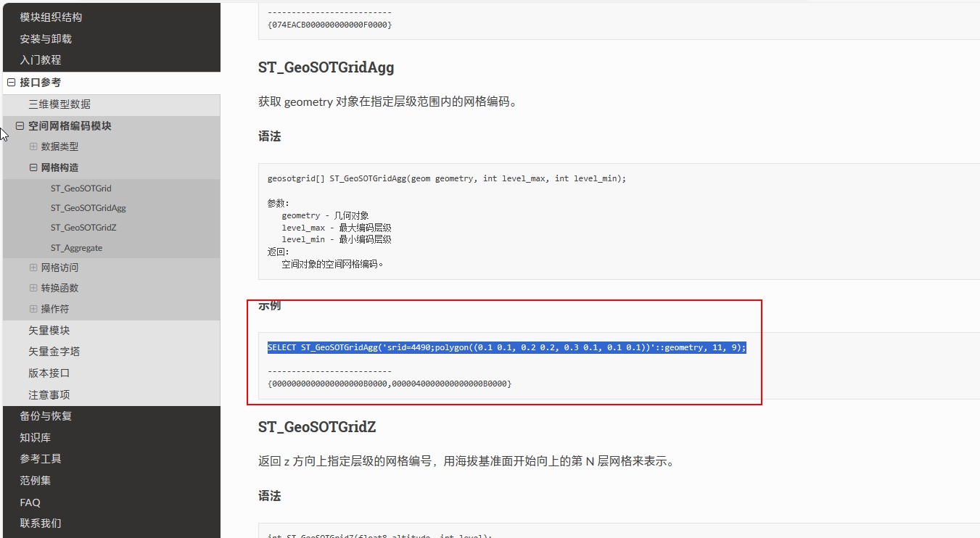Click the 'geometry - 几何对象' parameter line

(x=325, y=216)
